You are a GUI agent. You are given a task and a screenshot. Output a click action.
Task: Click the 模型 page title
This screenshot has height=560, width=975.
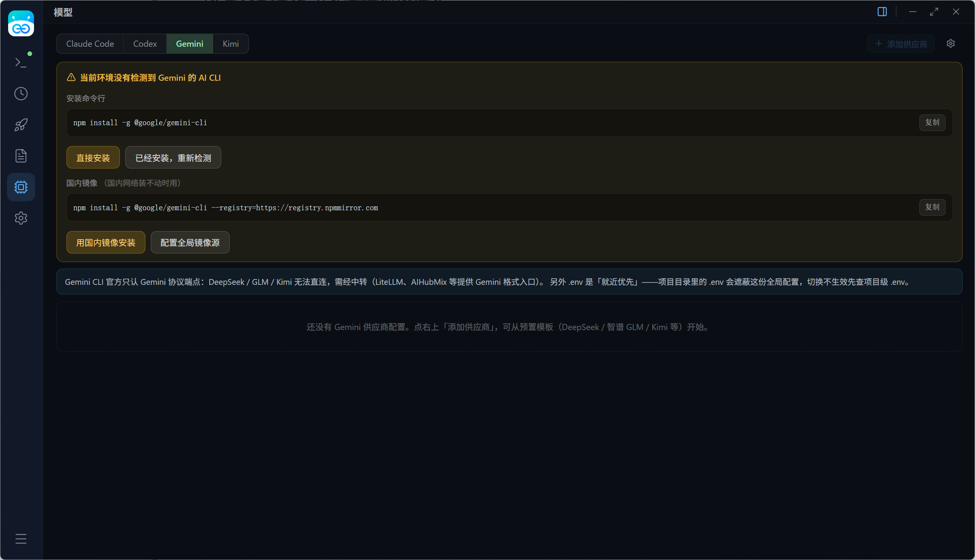[63, 12]
